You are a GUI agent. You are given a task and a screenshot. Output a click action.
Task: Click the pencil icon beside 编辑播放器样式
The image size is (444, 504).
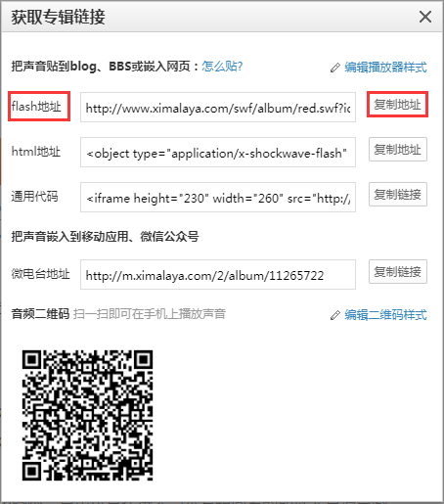tap(334, 68)
